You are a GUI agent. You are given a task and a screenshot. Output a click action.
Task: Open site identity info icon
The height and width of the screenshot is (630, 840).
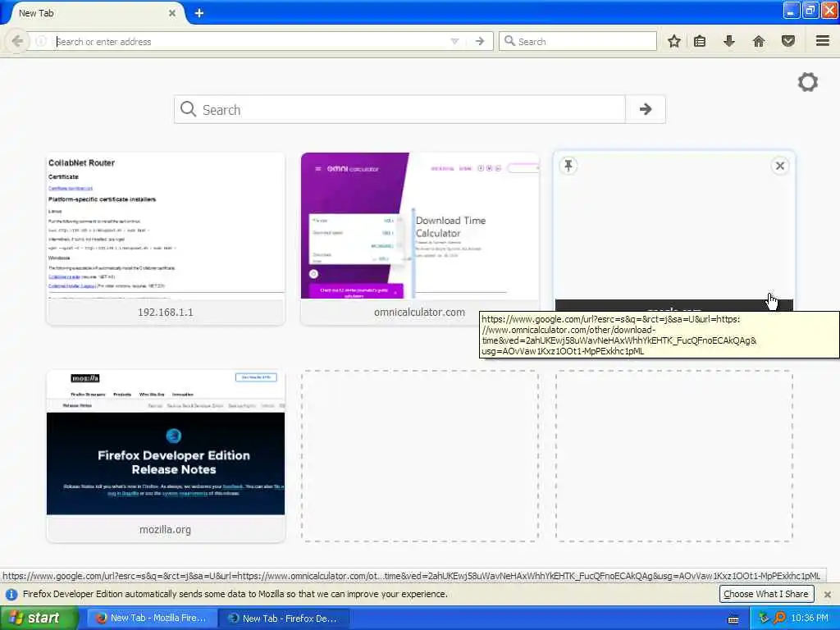41,41
